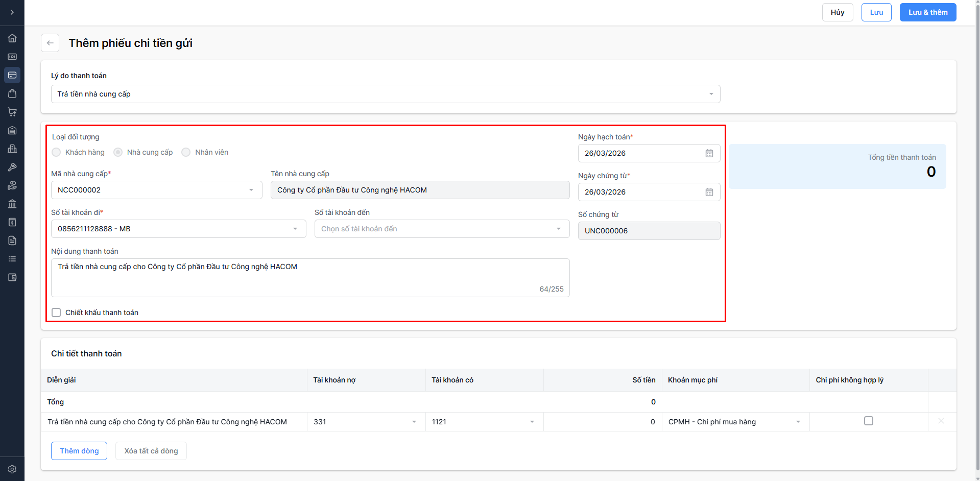Open the shopping cart sidebar icon
Screen dimensions: 980x481
12,112
